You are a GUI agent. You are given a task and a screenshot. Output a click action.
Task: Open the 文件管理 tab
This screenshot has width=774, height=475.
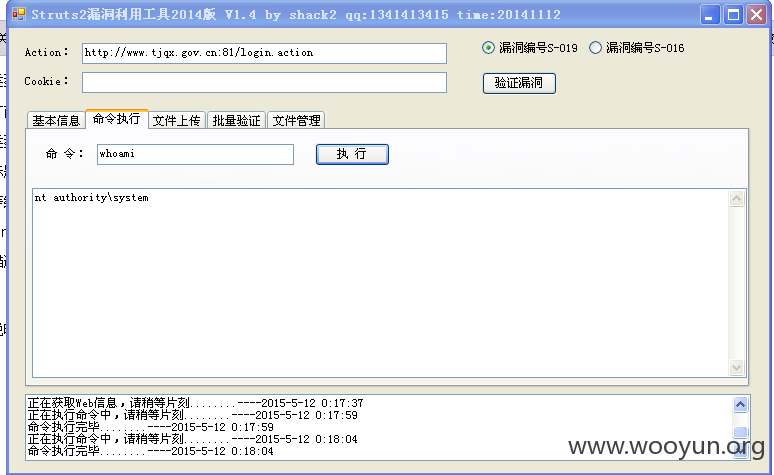pyautogui.click(x=296, y=120)
